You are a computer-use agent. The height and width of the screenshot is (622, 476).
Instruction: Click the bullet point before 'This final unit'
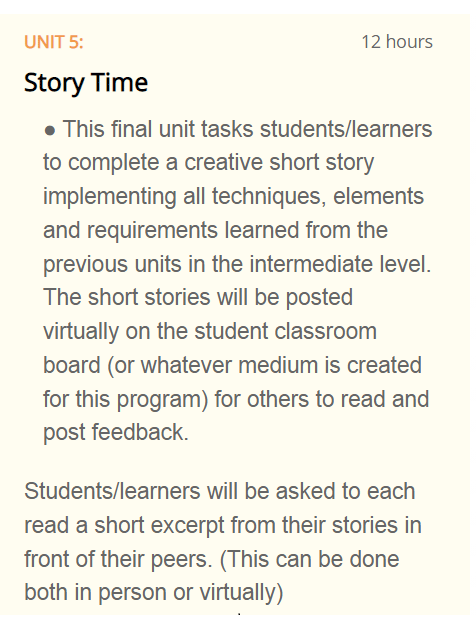tap(50, 131)
